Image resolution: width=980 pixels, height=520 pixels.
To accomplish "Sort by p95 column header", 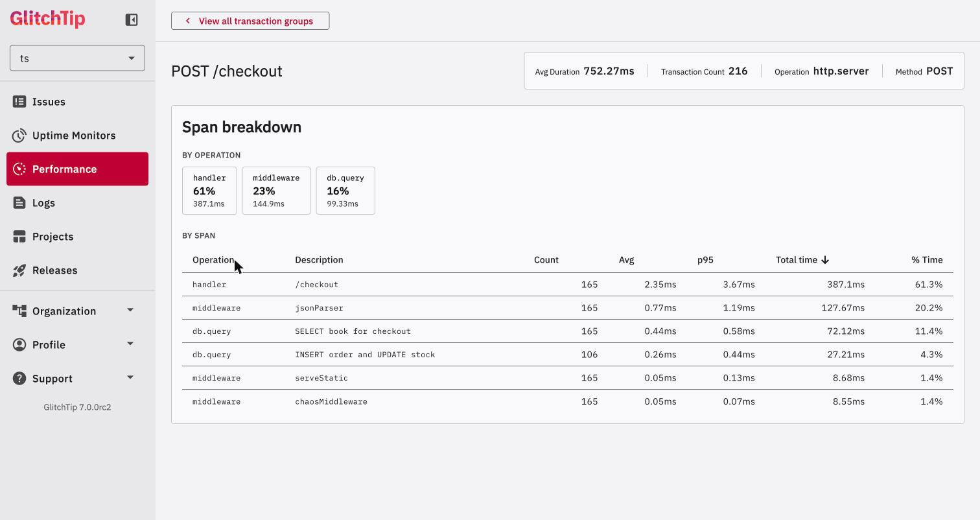I will click(x=705, y=260).
